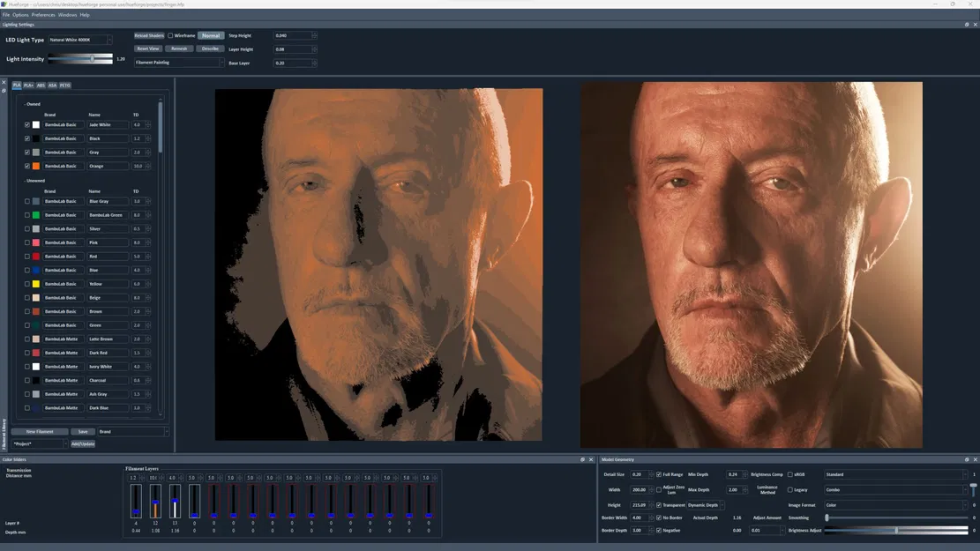Enable sRGB in Model Geometry
Viewport: 980px width, 551px height.
(x=791, y=474)
